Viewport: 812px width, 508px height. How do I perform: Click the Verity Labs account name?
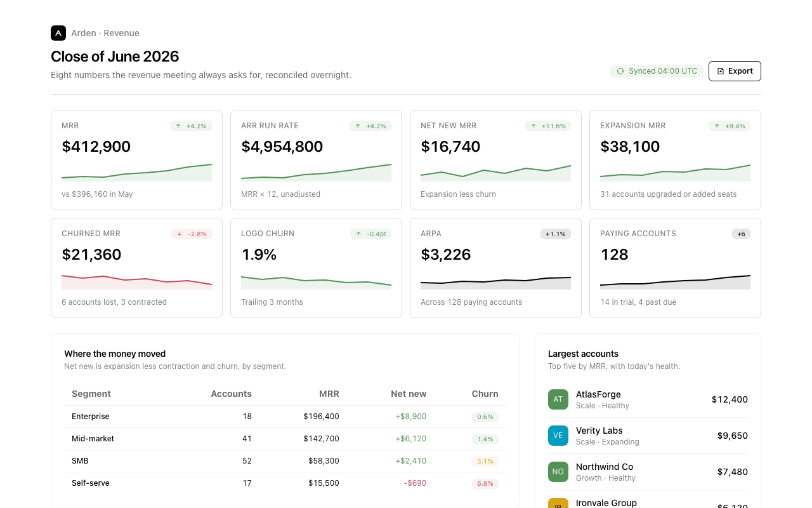pos(599,431)
